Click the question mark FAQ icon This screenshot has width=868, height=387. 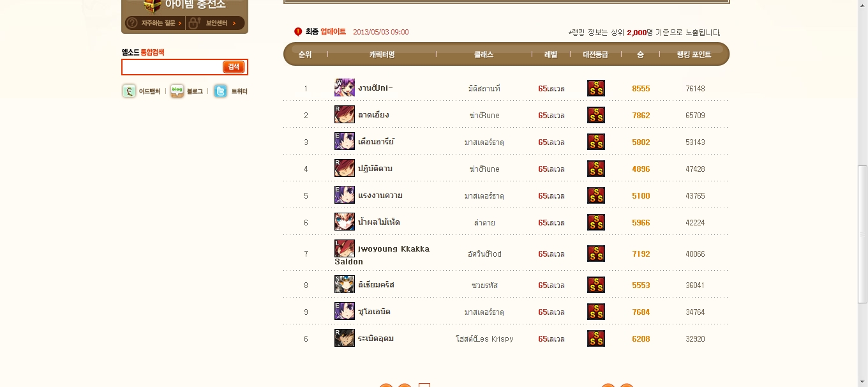[132, 24]
